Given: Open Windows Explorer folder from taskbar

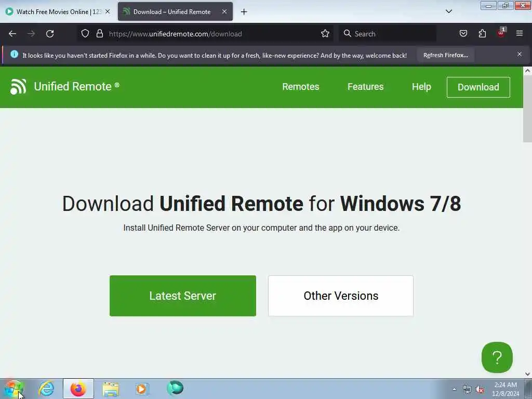Looking at the screenshot, I should tap(111, 389).
